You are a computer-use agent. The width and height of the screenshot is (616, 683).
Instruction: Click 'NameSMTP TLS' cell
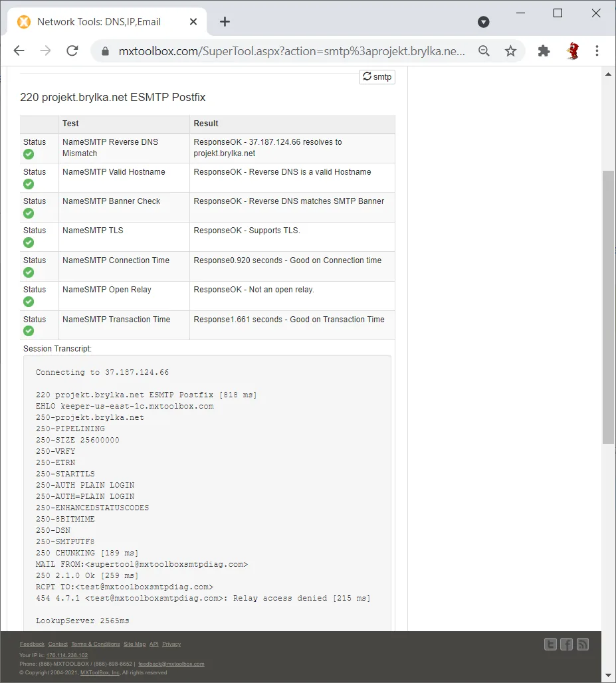[x=124, y=237]
